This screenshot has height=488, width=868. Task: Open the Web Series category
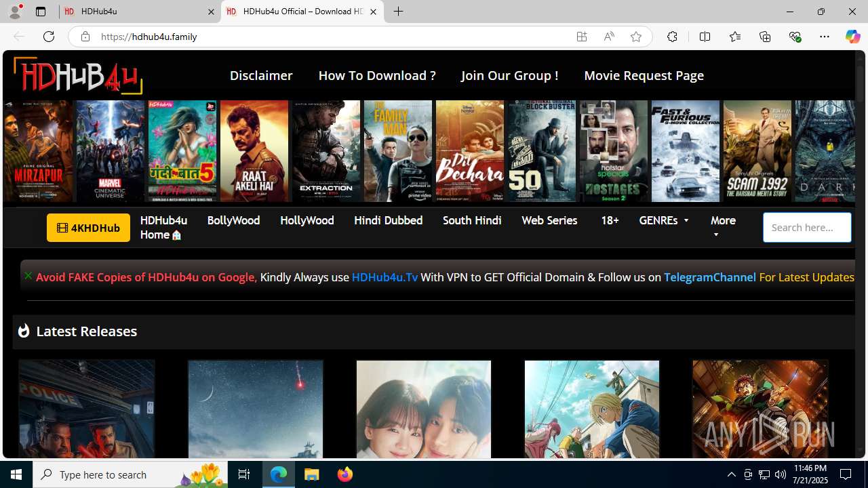[x=549, y=220]
